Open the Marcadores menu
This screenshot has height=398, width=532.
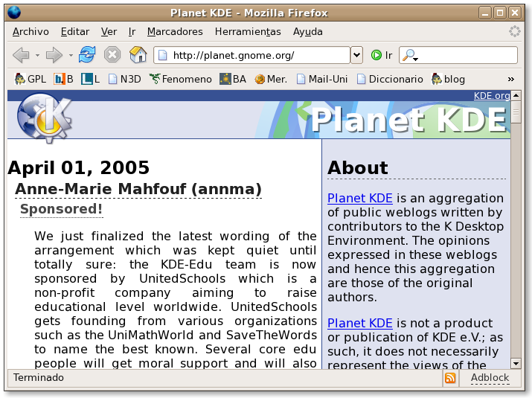click(x=175, y=31)
